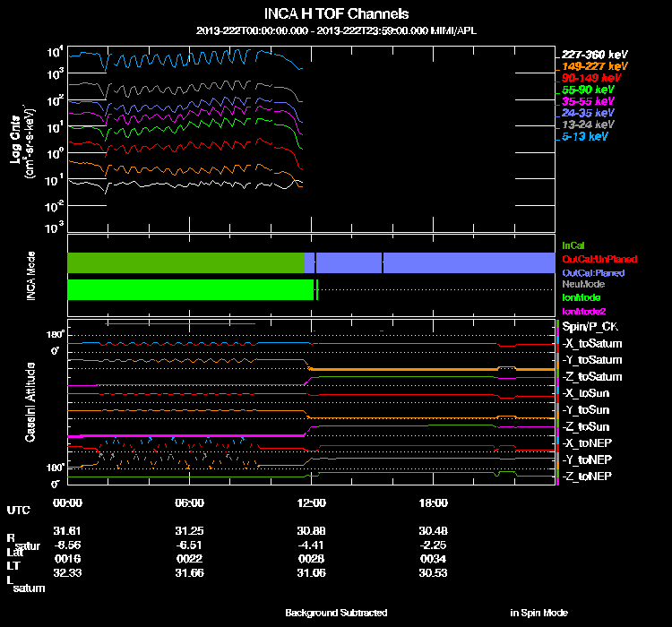Click the 'INCA H TOF Channels' title

pyautogui.click(x=336, y=13)
